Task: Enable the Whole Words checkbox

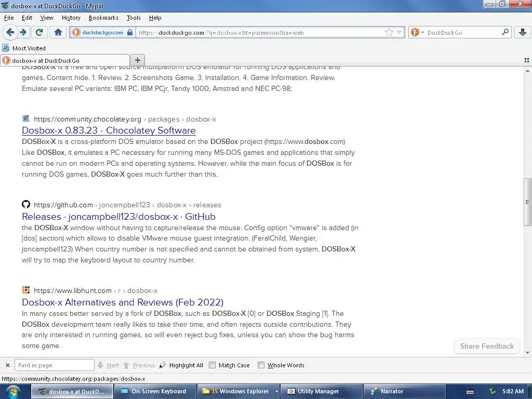Action: [x=261, y=365]
